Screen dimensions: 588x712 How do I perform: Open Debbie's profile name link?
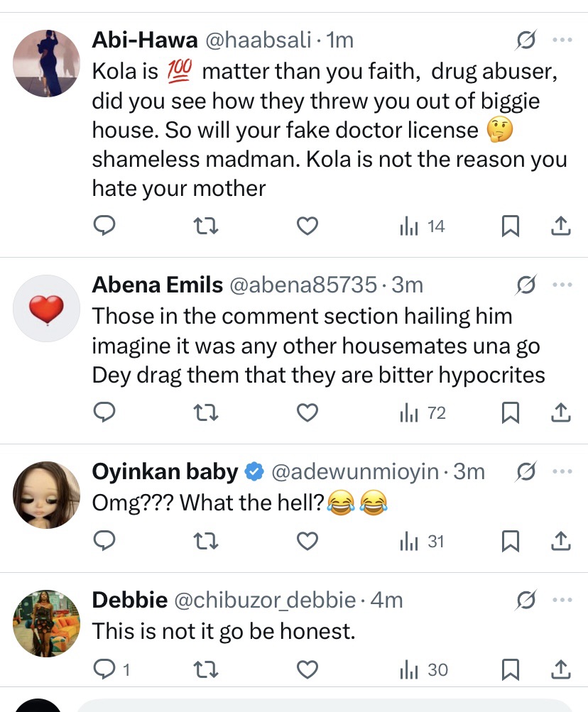click(130, 601)
